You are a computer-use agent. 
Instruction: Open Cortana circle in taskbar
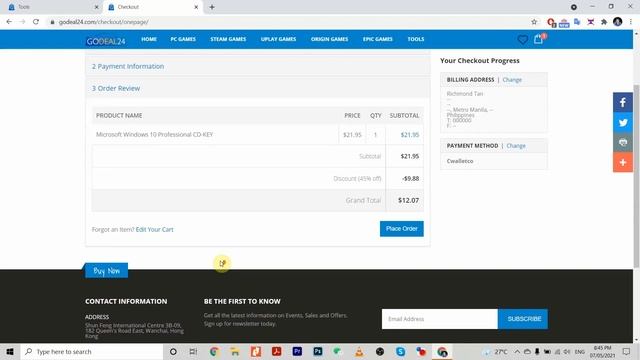click(173, 351)
